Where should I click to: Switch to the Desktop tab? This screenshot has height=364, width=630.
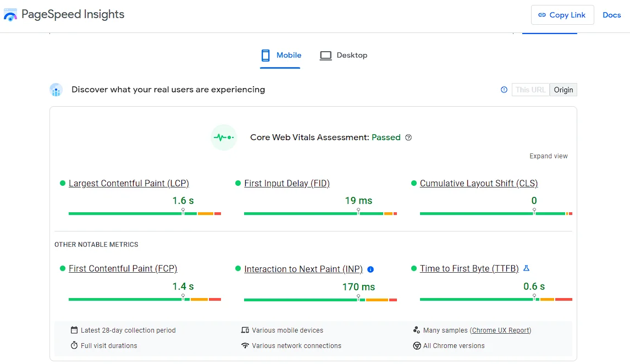tap(344, 56)
